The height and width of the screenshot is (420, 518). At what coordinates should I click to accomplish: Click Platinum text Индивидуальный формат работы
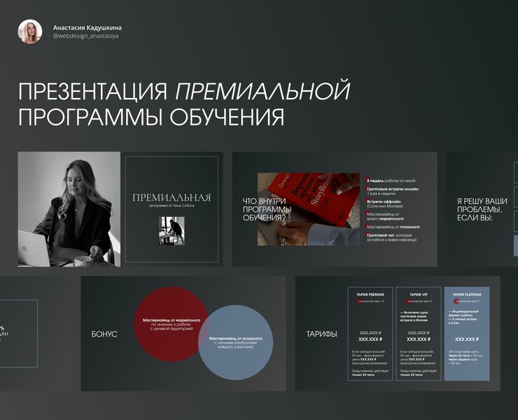463,314
